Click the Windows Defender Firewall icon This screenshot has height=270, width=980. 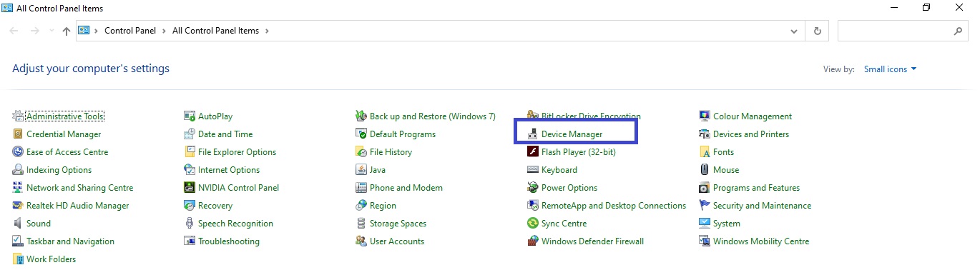pyautogui.click(x=533, y=241)
